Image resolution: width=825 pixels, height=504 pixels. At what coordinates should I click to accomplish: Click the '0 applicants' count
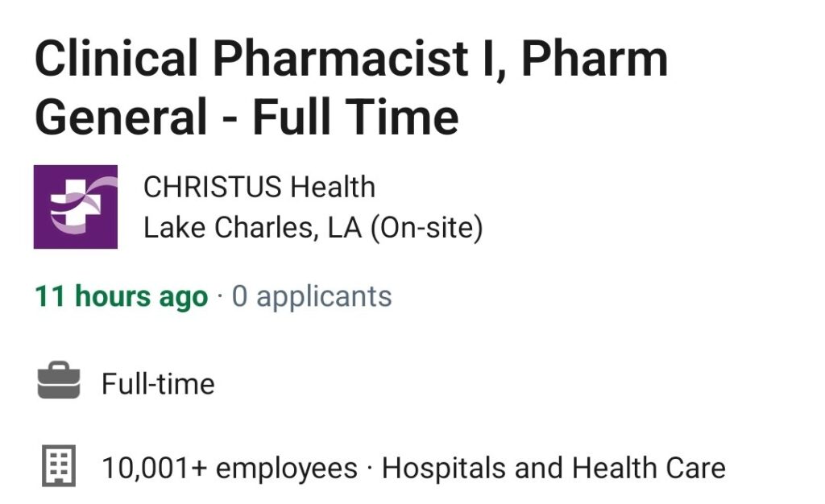(x=312, y=296)
